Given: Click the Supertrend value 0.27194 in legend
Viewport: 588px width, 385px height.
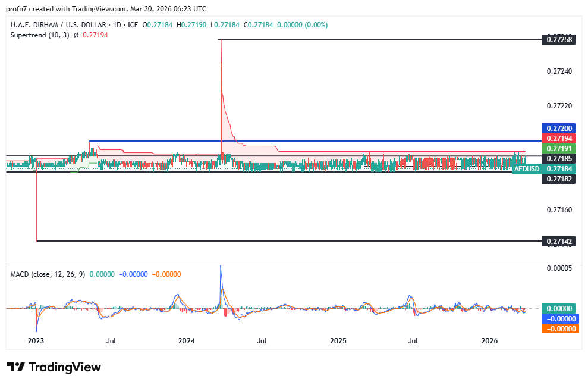Looking at the screenshot, I should click(95, 35).
